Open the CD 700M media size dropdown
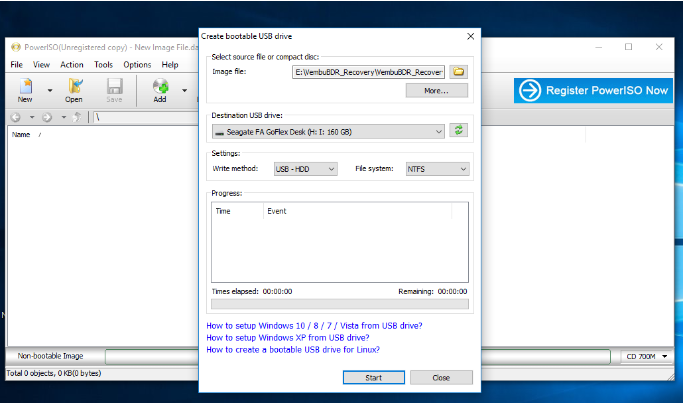Image resolution: width=683 pixels, height=406 pixels. (646, 356)
